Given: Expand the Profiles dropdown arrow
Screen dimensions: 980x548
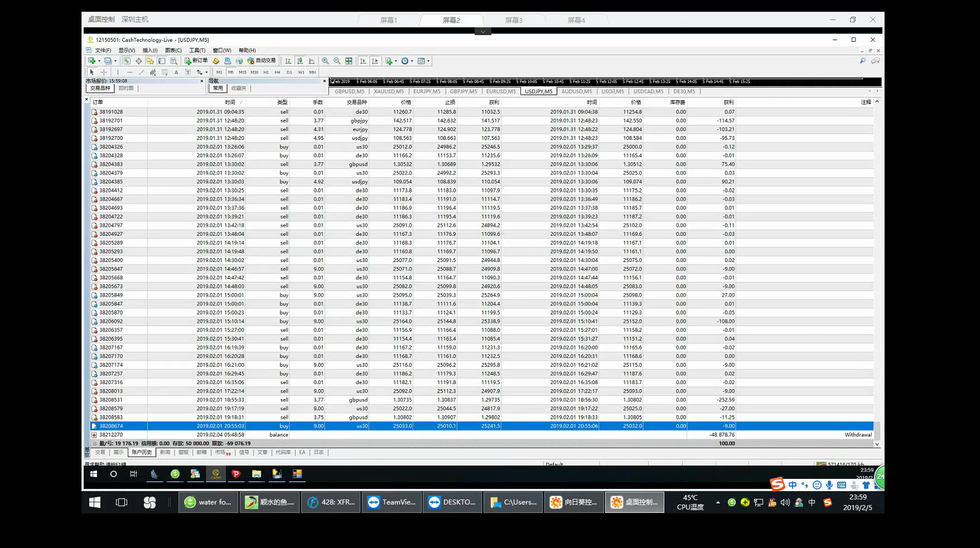Looking at the screenshot, I should click(x=115, y=61).
